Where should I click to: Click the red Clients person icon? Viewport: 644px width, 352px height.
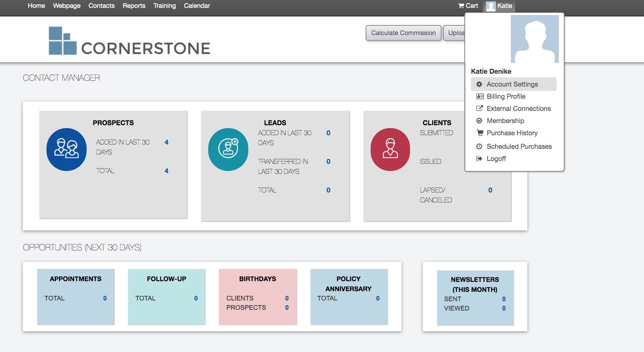[x=390, y=150]
